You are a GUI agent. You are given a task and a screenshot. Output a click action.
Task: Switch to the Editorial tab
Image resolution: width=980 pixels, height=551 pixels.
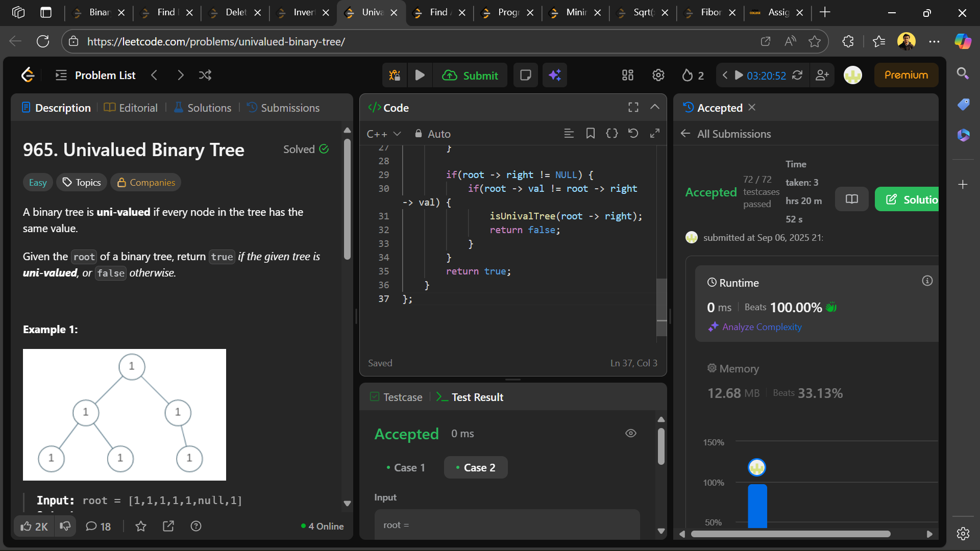click(131, 108)
